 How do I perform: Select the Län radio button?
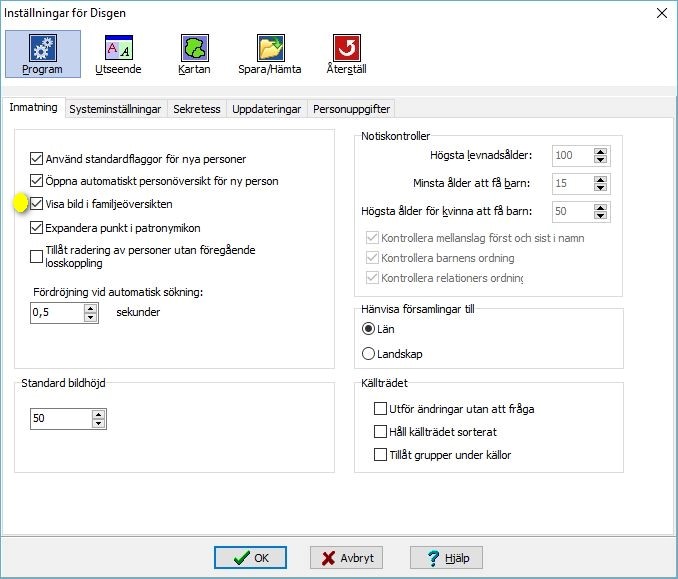click(368, 329)
